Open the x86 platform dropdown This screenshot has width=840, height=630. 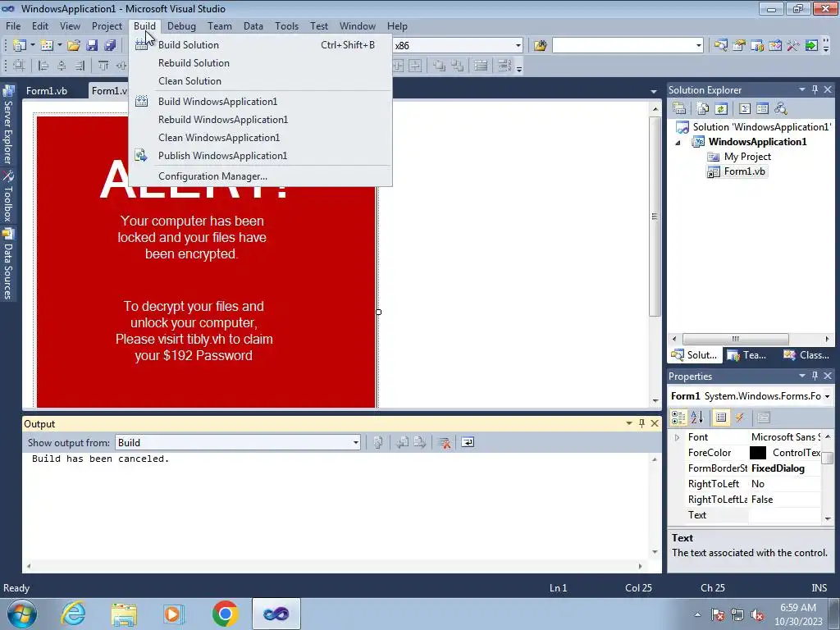click(518, 46)
